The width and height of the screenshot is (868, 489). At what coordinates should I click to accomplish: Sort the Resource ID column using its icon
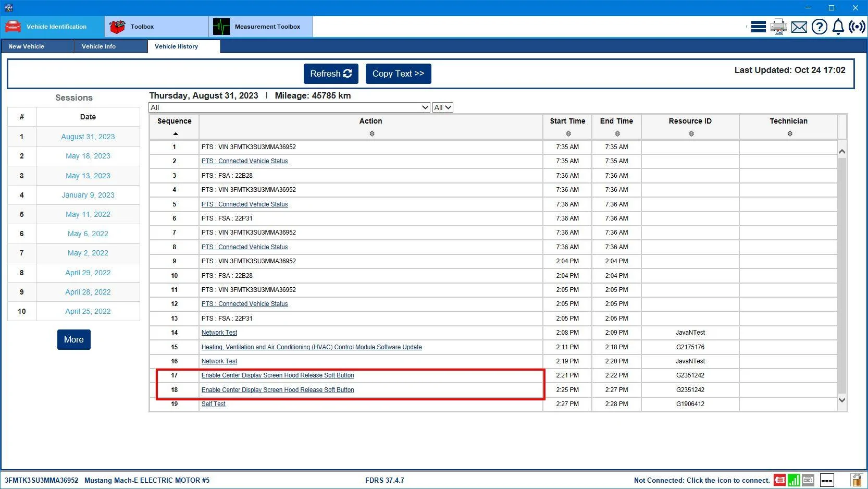point(691,134)
